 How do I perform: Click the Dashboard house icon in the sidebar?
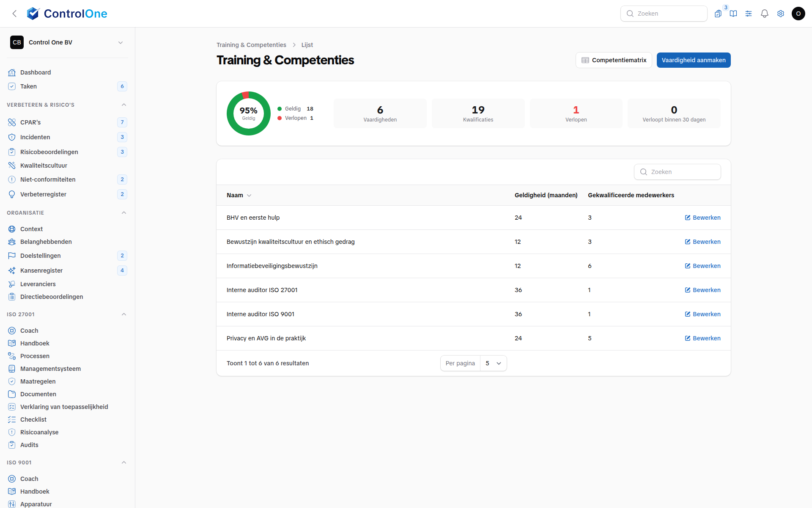12,72
